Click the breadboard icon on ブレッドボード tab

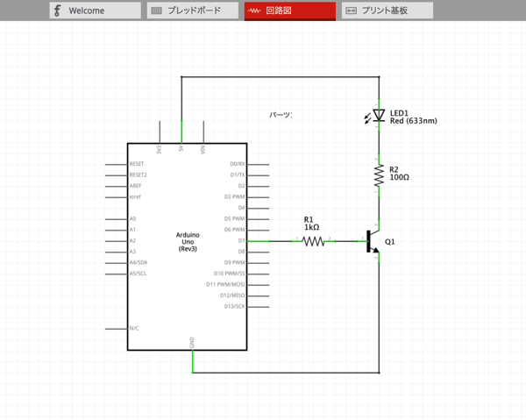click(156, 11)
